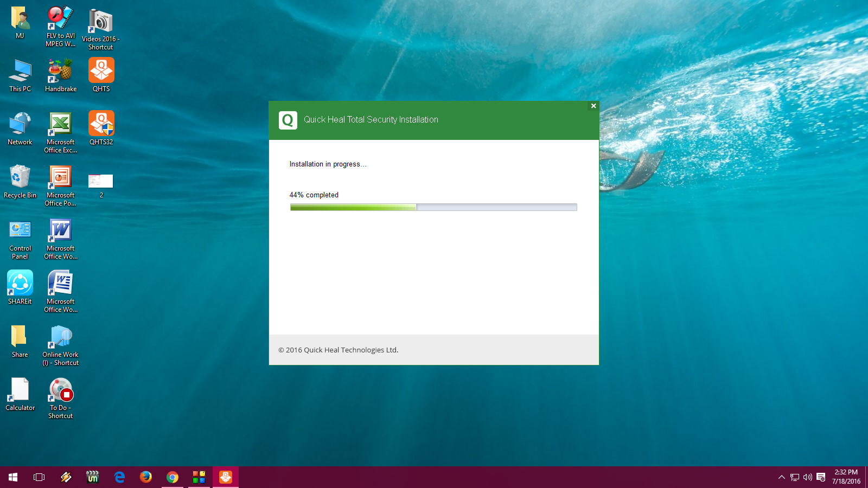Switch to Quick Heal installer taskbar button
The height and width of the screenshot is (488, 868).
tap(226, 477)
